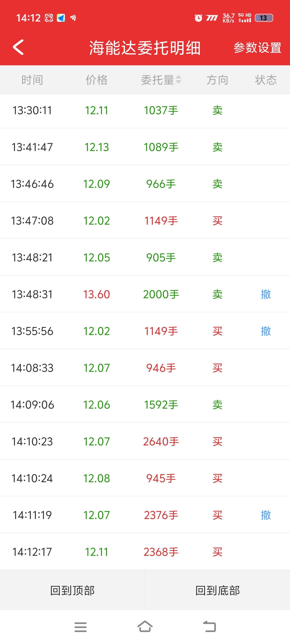This screenshot has height=644, width=290.
Task: Tap the Android back navigation icon
Action: (209, 627)
